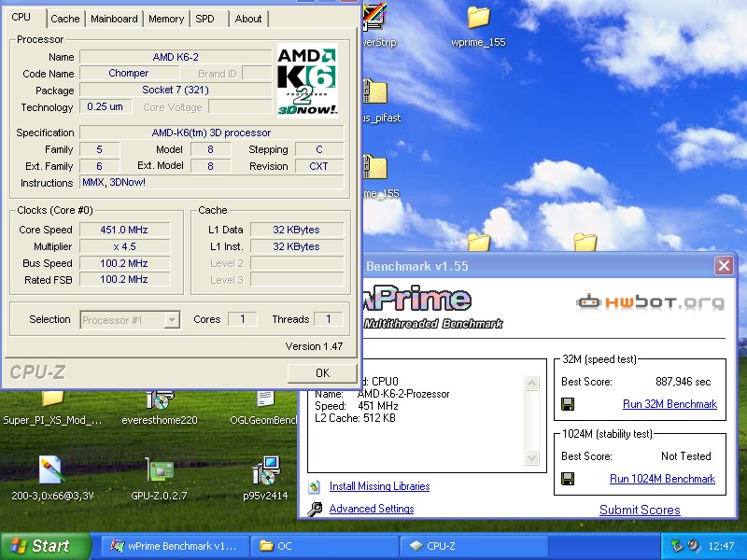The height and width of the screenshot is (560, 747).
Task: Click Install Missing Libraries link
Action: point(380,486)
